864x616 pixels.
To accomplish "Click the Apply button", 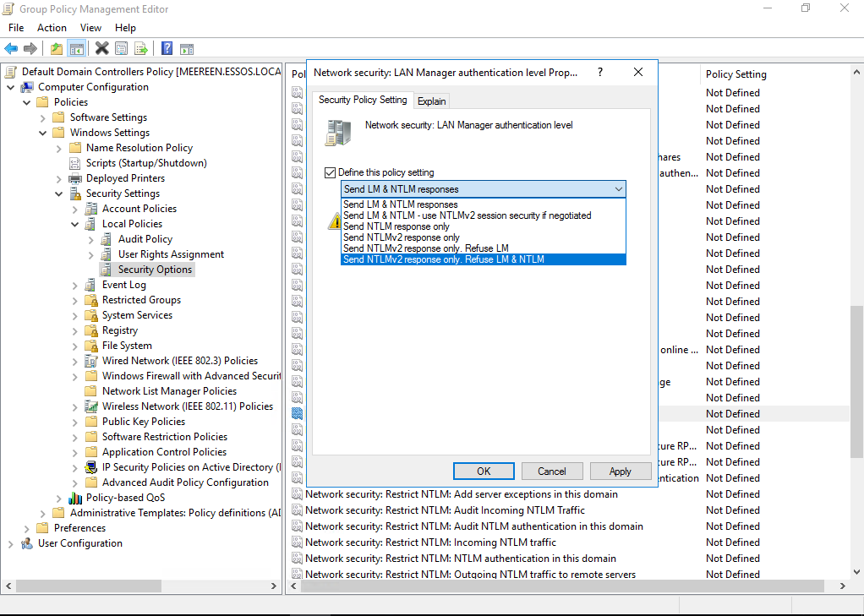I will (x=620, y=471).
